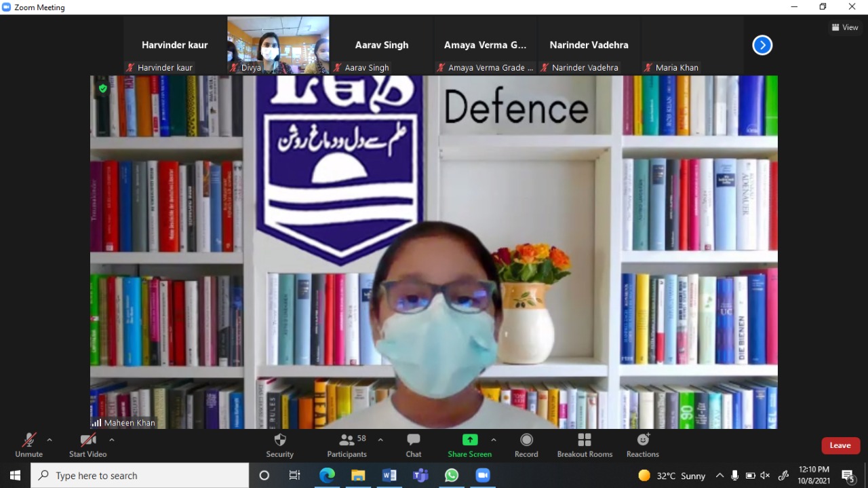The height and width of the screenshot is (488, 868).
Task: Open File Explorer from taskbar
Action: tap(358, 476)
